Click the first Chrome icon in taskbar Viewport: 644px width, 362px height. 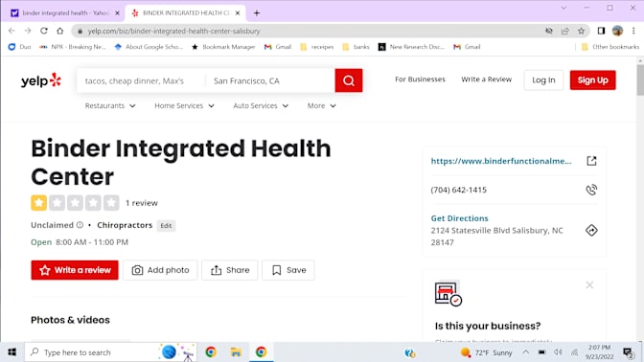pyautogui.click(x=211, y=352)
